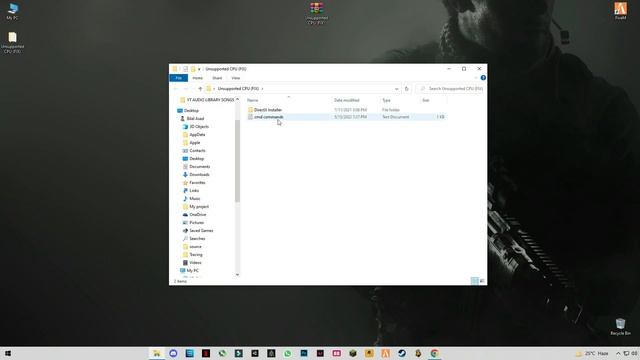This screenshot has height=360, width=640.
Task: Click the navigation pane scrollbar
Action: [238, 160]
